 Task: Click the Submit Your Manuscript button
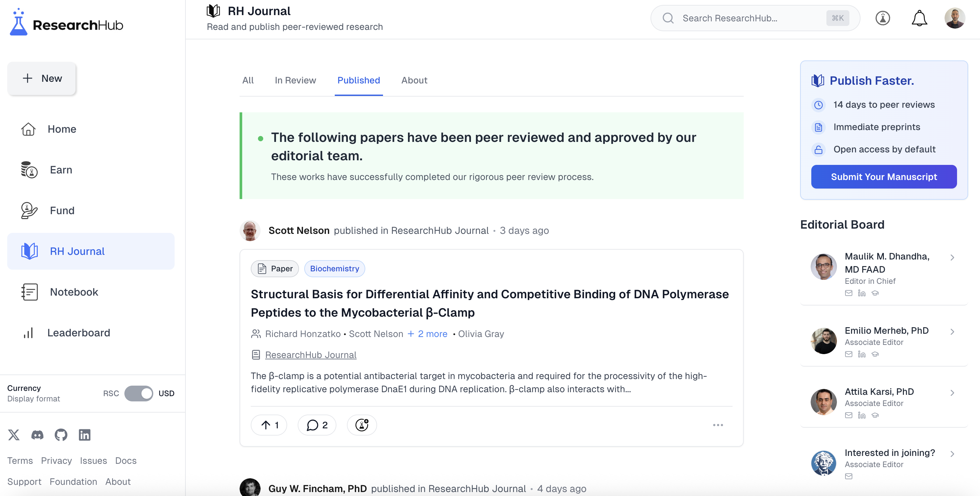[x=884, y=177]
